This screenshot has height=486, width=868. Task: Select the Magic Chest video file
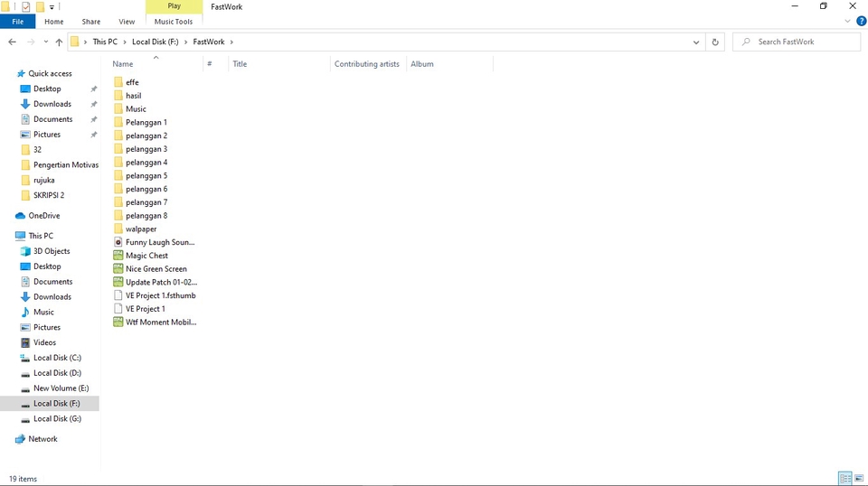coord(141,256)
